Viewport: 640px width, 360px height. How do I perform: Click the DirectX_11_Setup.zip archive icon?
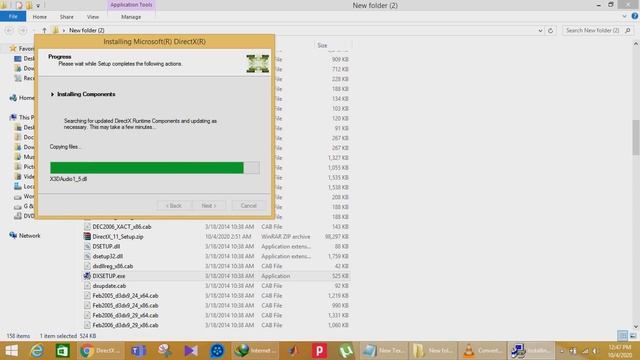coord(87,236)
